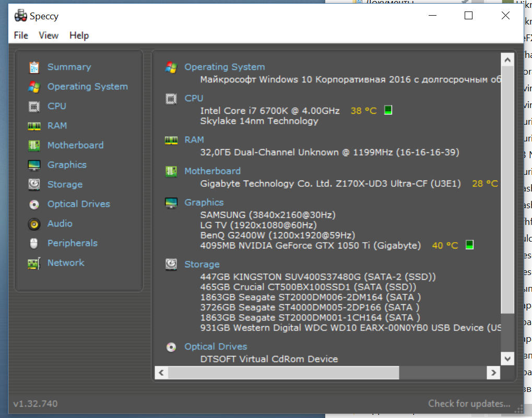Select Peripherals in the sidebar
The image size is (532, 418).
[72, 243]
